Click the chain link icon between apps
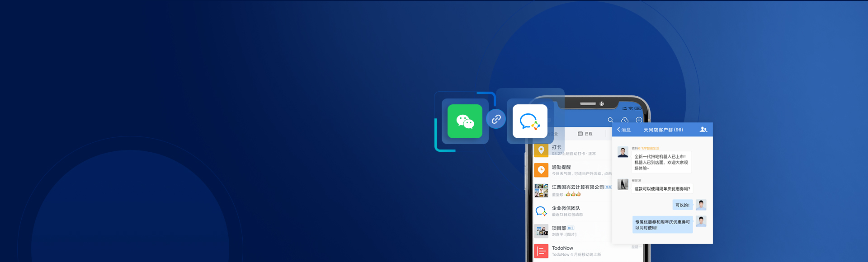 pyautogui.click(x=496, y=119)
